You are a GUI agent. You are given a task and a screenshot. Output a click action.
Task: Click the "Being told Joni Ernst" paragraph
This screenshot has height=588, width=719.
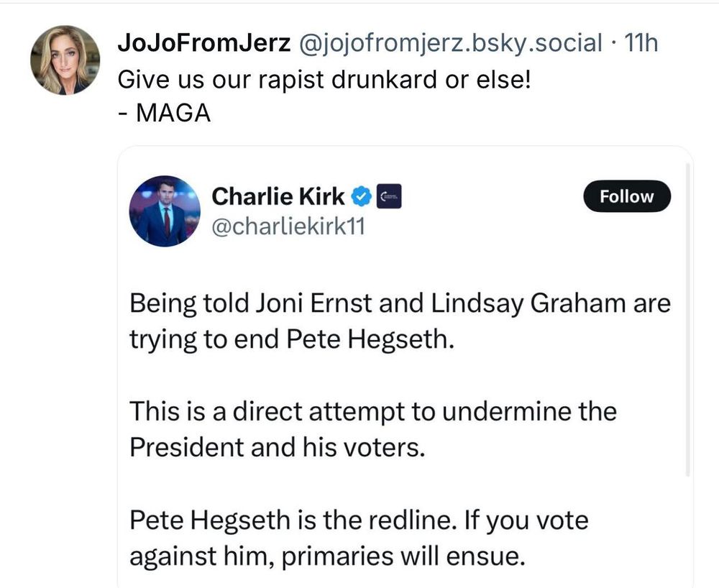click(399, 320)
